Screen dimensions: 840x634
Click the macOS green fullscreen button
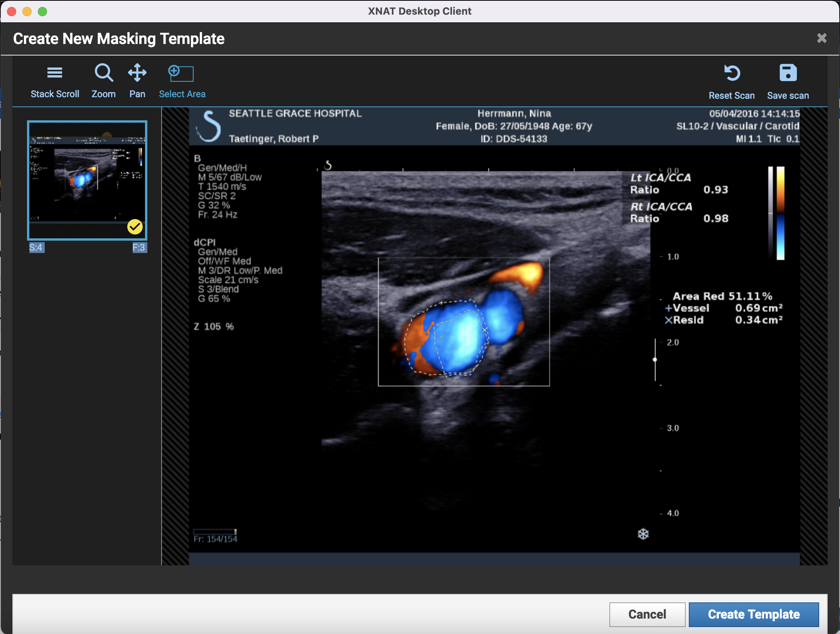[42, 12]
